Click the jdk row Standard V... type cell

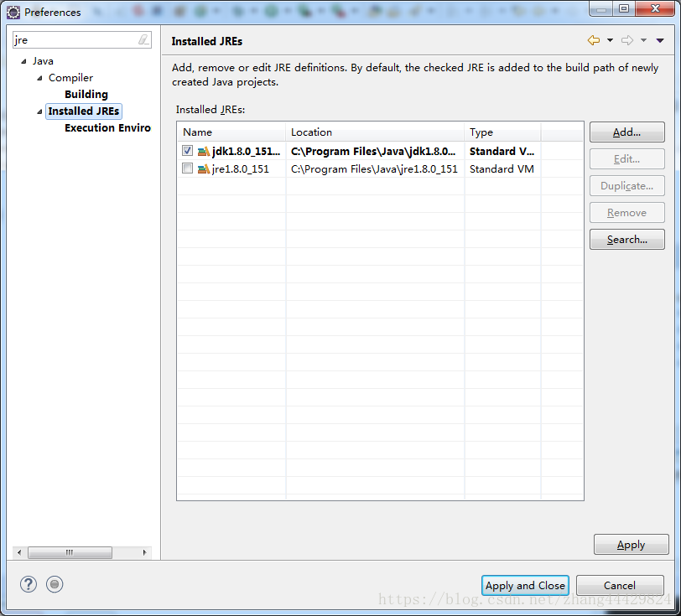502,151
